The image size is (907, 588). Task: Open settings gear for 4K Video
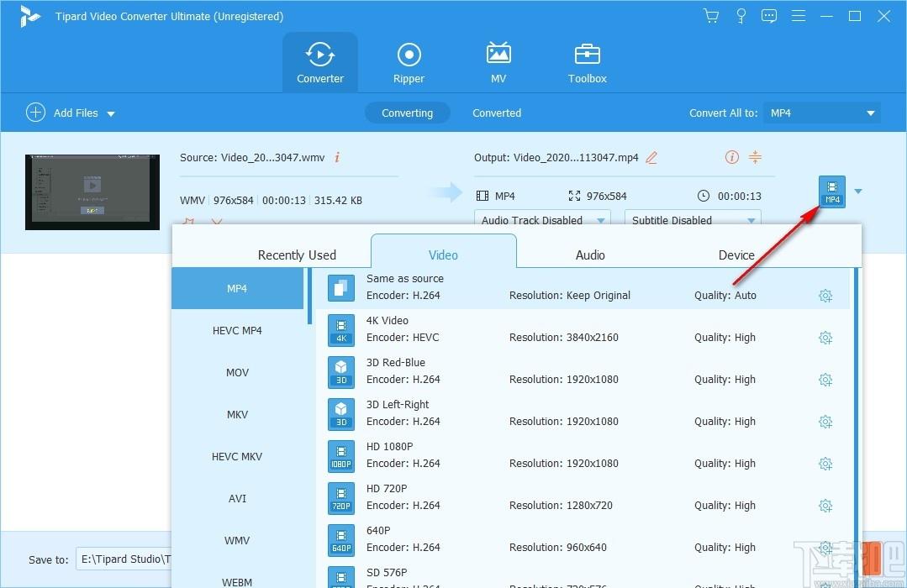point(825,338)
